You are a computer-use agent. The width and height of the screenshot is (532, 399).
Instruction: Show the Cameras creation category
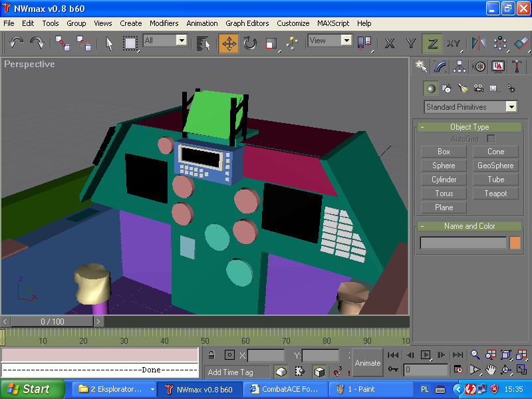pyautogui.click(x=478, y=88)
